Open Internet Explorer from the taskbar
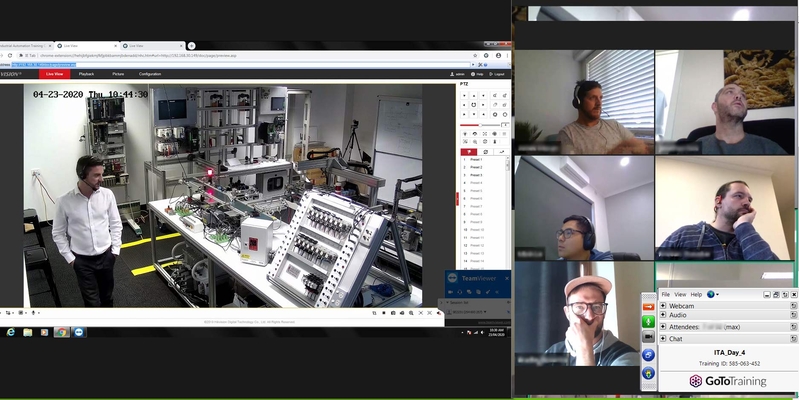The width and height of the screenshot is (799, 400). [x=11, y=332]
